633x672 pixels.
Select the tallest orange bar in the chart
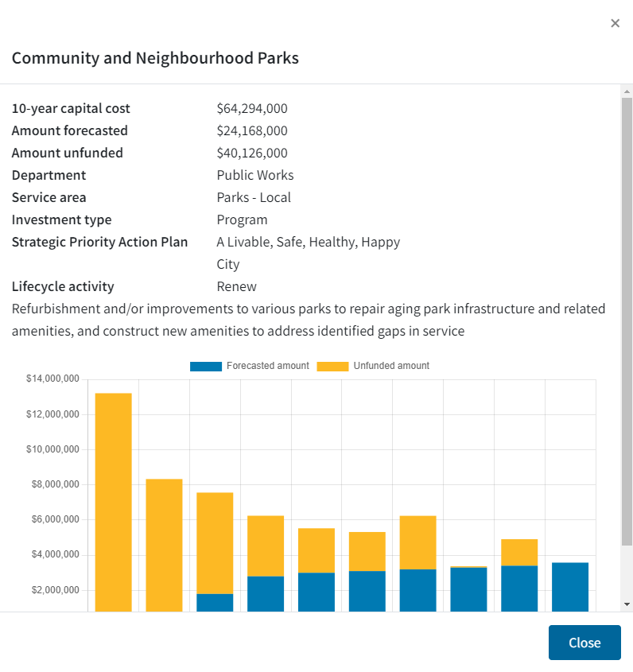click(114, 501)
